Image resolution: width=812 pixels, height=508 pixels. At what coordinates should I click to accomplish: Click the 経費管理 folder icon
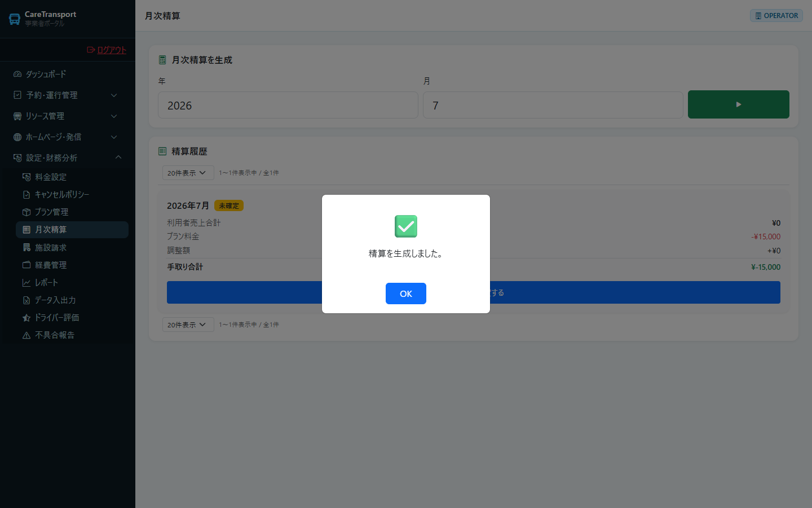tap(27, 265)
